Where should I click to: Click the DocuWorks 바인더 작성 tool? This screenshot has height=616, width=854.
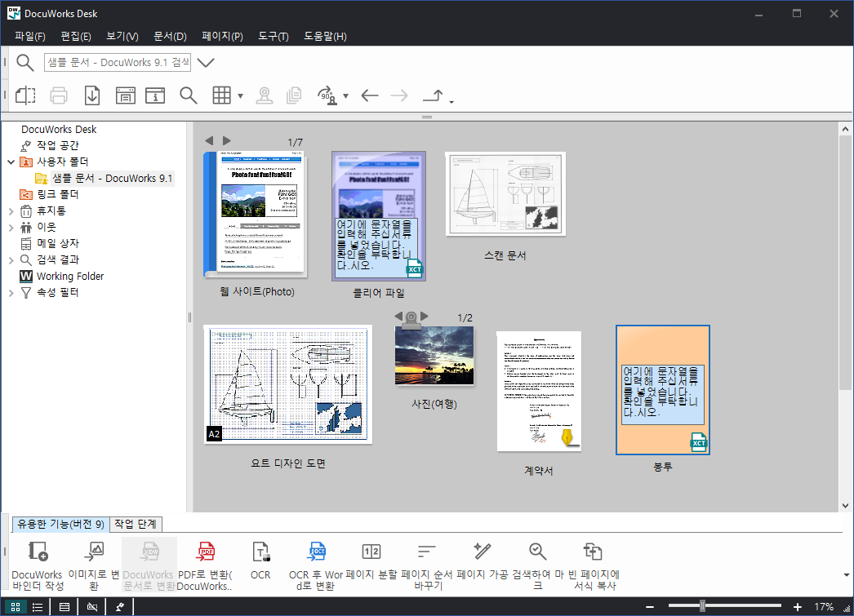point(38,565)
